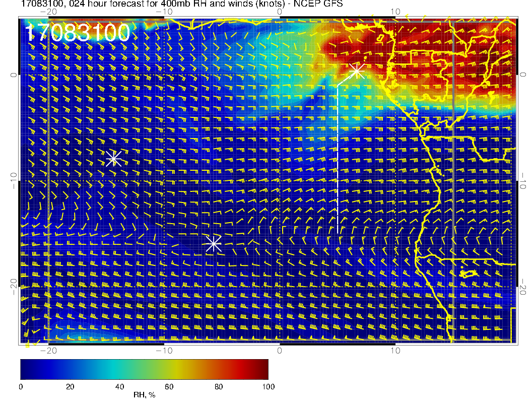Click the small yellow mark below map's bottom-left corner
This screenshot has height=411, width=532.
tap(28, 346)
